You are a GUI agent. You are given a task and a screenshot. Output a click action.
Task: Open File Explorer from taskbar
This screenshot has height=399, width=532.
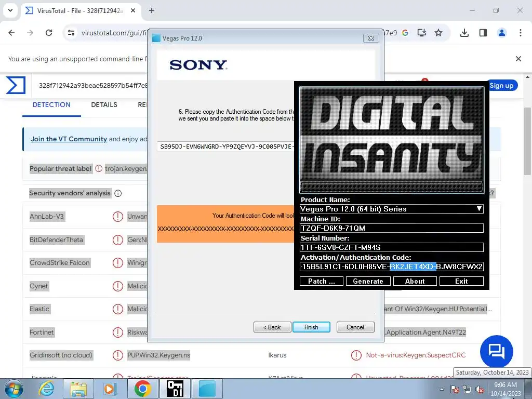(x=78, y=389)
